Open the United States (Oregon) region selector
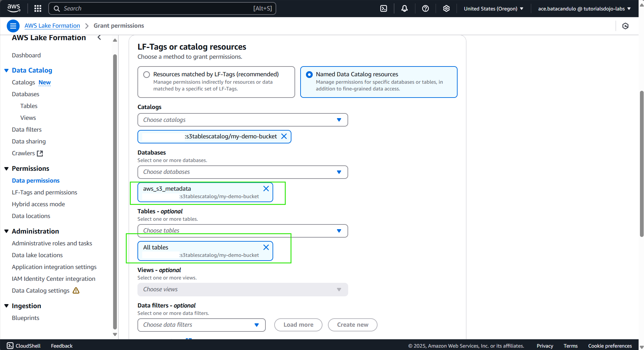 (x=493, y=8)
